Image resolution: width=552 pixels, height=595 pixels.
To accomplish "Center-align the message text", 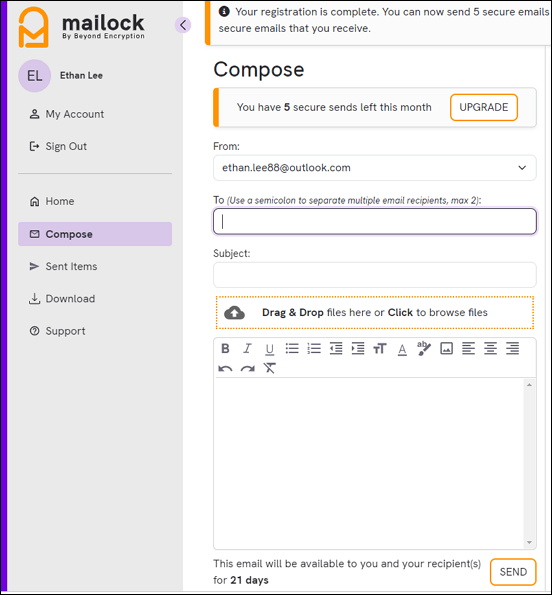I will pos(490,348).
